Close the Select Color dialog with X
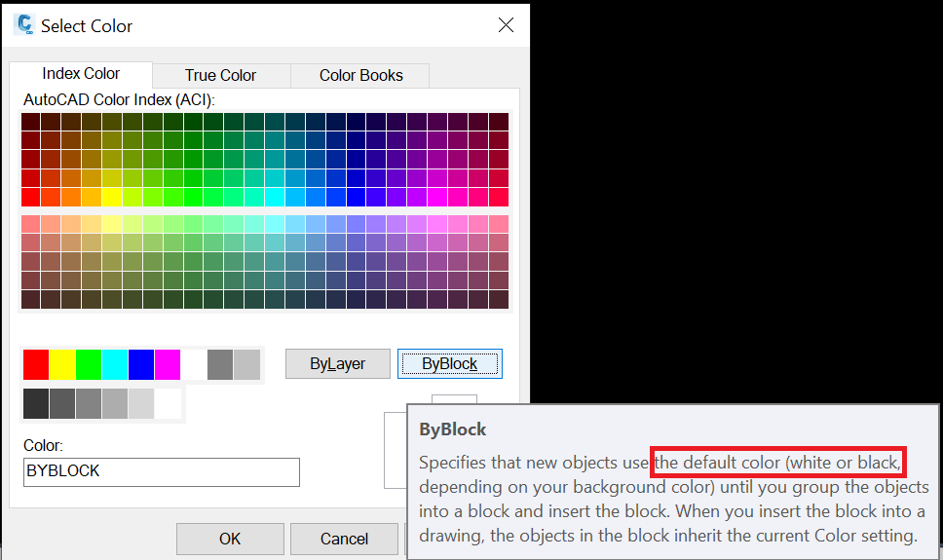Viewport: 943px width, 560px height. point(507,24)
